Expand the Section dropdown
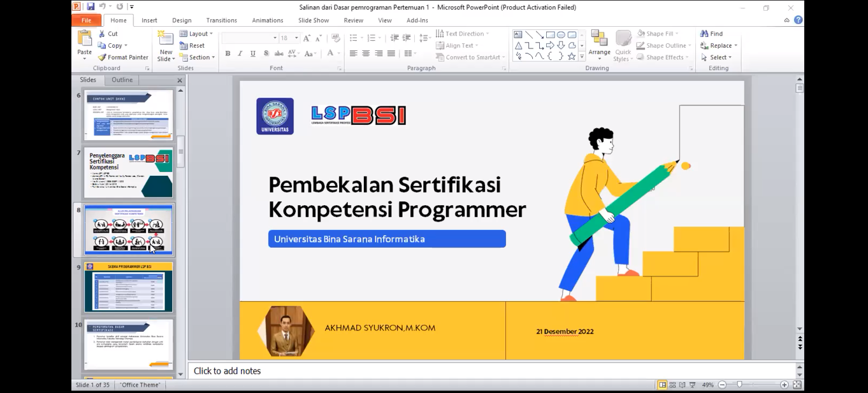This screenshot has width=868, height=393. (197, 57)
